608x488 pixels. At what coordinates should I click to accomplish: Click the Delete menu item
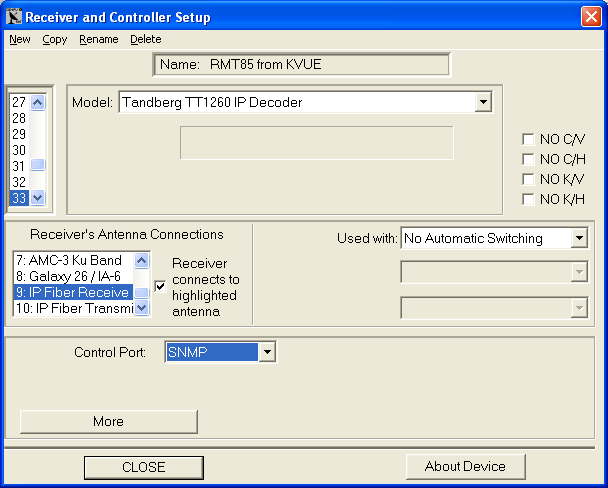[145, 40]
